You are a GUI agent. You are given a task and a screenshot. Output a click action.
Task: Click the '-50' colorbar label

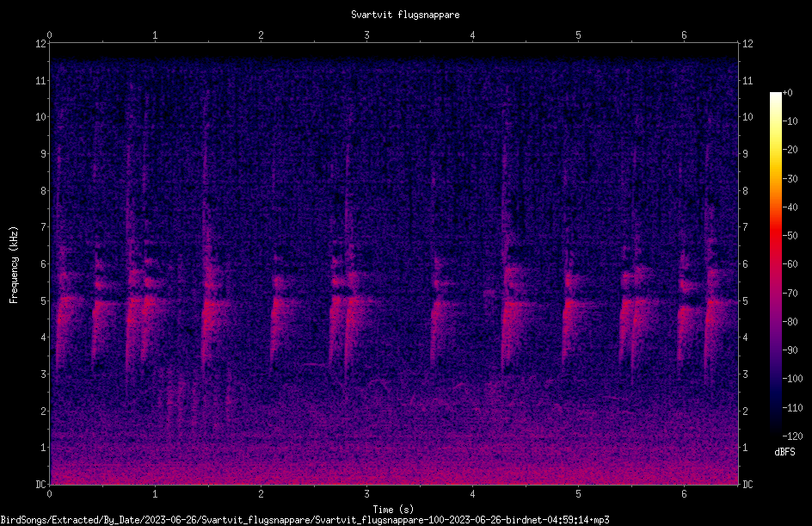point(790,236)
